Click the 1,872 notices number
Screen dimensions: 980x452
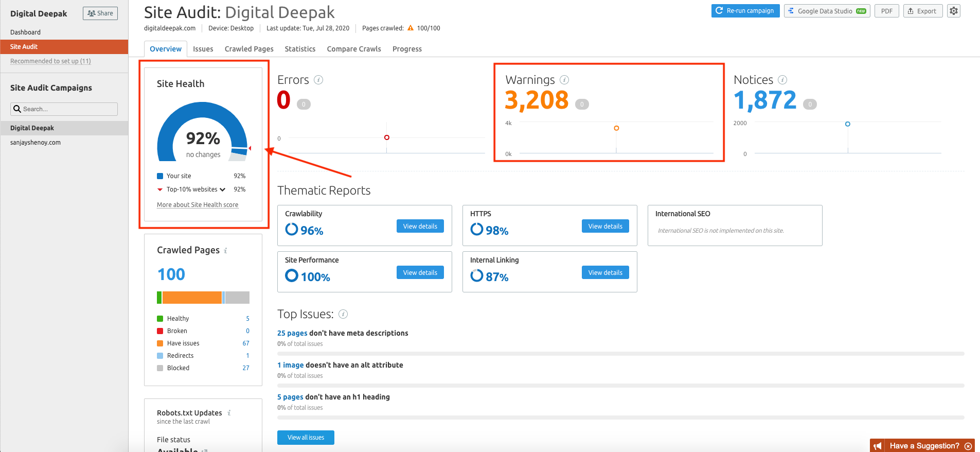(765, 100)
